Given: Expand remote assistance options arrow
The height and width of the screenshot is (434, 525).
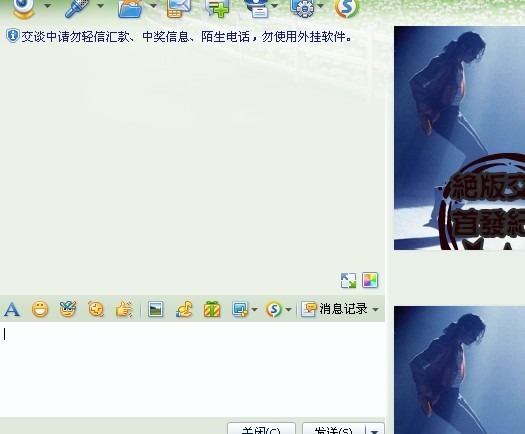Looking at the screenshot, I should coord(275,6).
